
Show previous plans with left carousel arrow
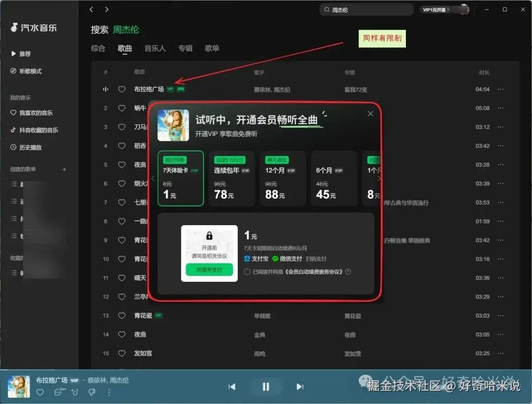(x=153, y=178)
